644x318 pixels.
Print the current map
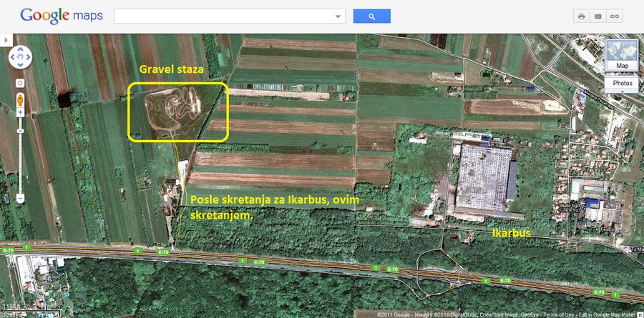point(581,16)
